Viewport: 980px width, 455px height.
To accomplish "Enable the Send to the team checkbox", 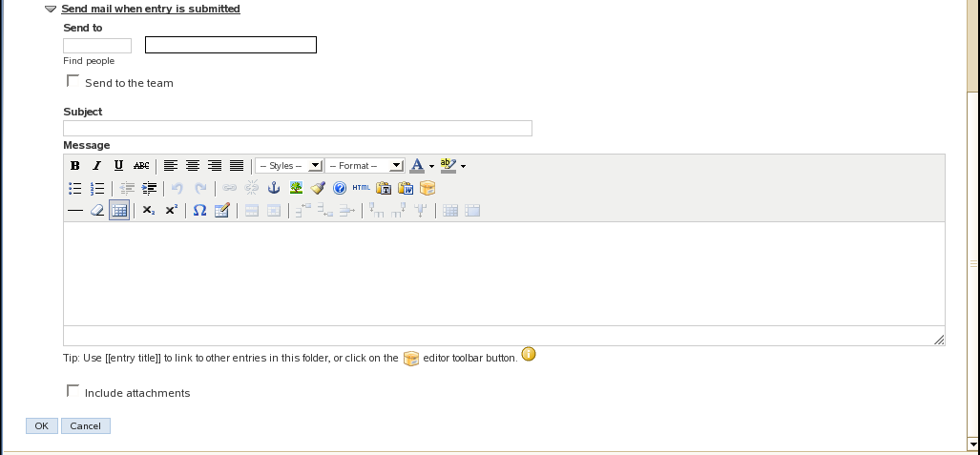I will (73, 82).
